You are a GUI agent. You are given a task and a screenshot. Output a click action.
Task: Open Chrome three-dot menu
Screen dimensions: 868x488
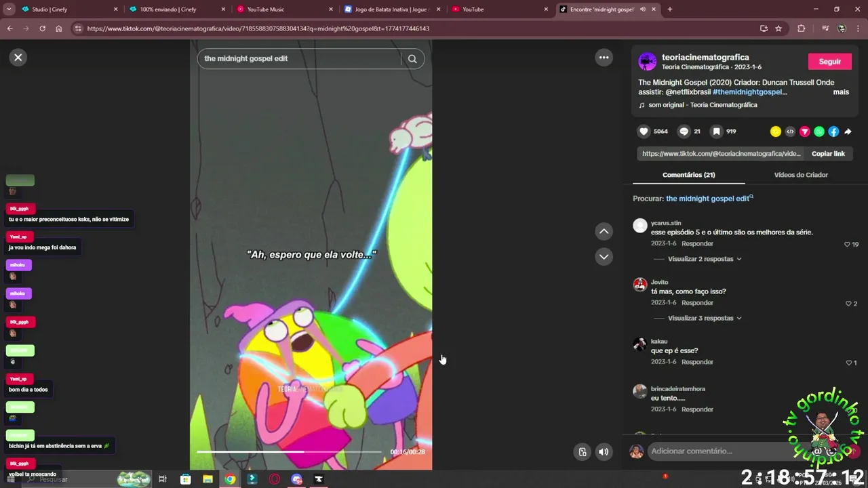858,28
